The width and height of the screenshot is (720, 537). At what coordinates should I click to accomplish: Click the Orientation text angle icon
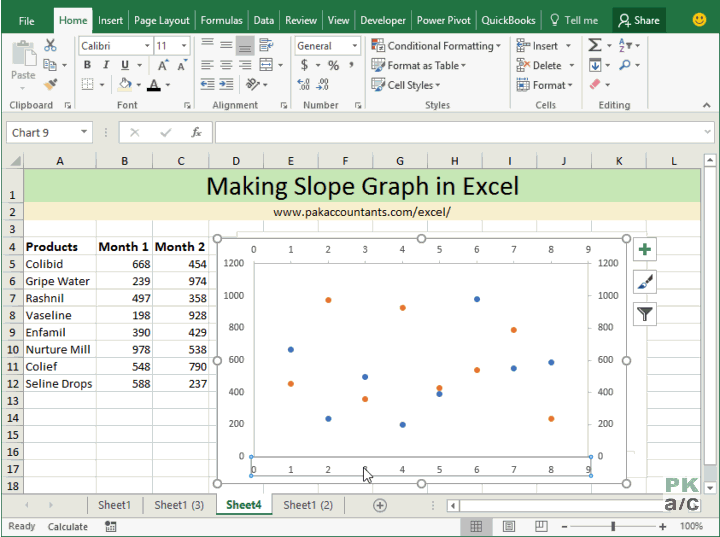[253, 84]
